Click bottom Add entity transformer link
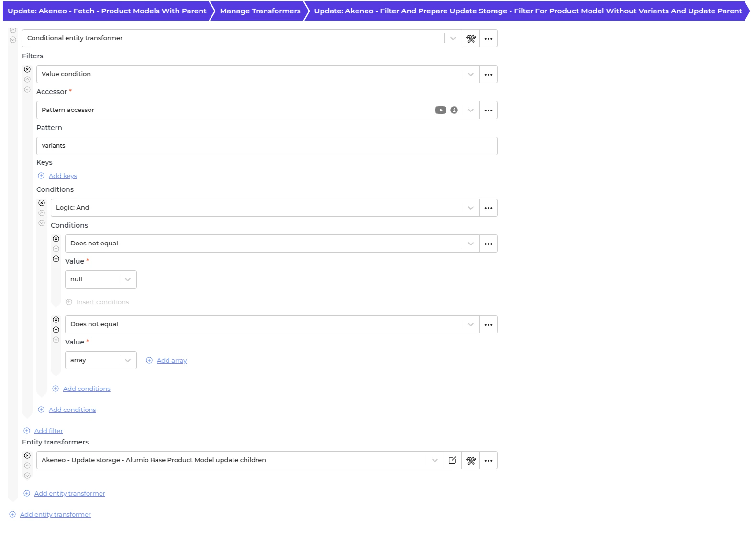The height and width of the screenshot is (533, 756). coord(56,514)
